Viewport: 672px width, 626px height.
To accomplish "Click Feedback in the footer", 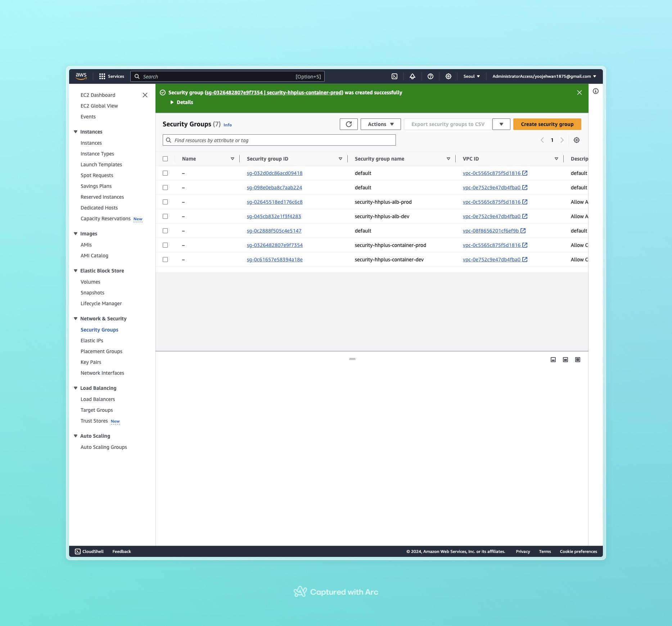I will tap(122, 551).
